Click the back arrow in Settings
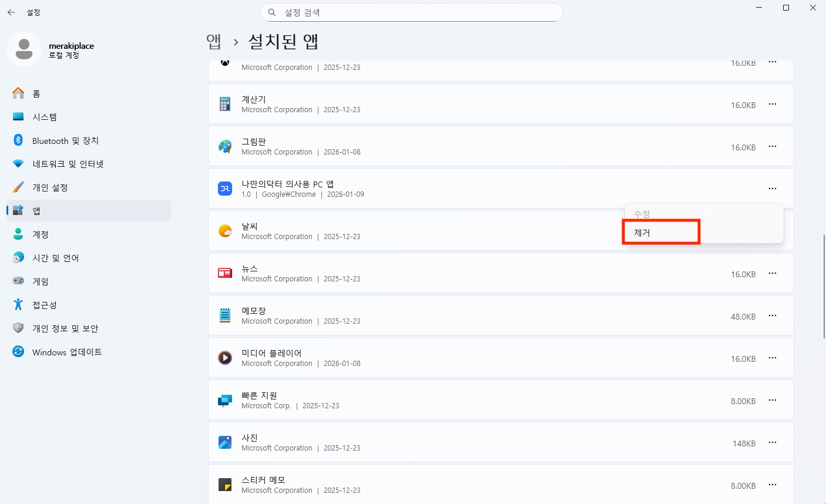The height and width of the screenshot is (504, 826). (x=11, y=12)
